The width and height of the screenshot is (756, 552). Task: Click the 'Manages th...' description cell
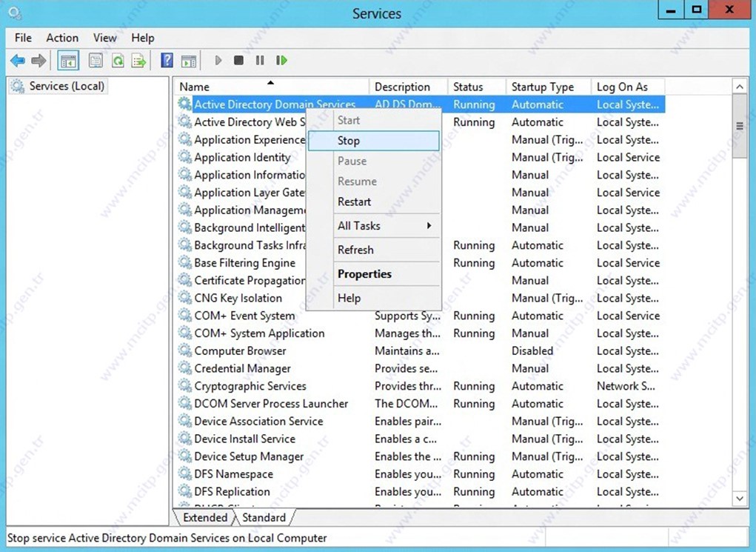pos(407,333)
